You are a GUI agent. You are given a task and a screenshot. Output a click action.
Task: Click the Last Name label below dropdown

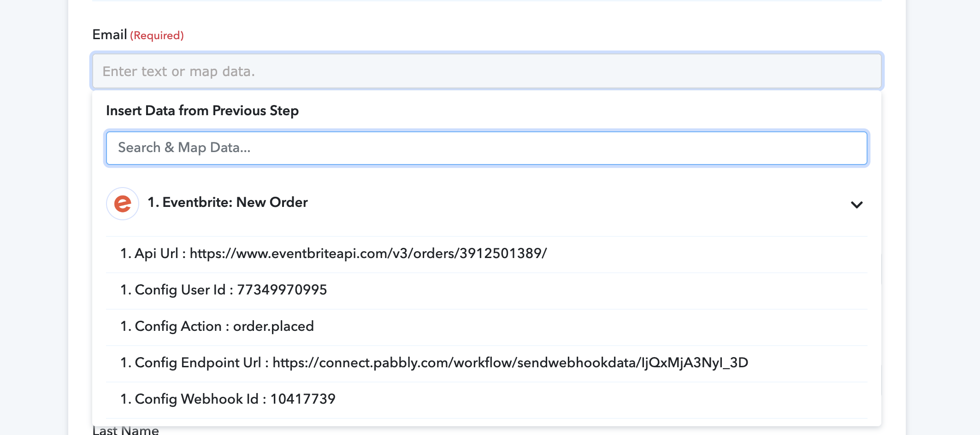pos(125,430)
